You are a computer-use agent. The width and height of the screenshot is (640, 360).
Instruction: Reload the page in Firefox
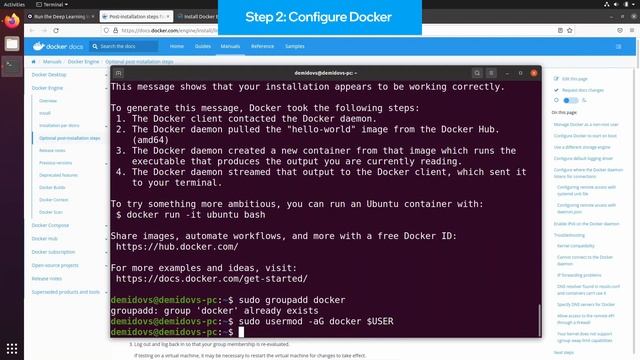(56, 30)
